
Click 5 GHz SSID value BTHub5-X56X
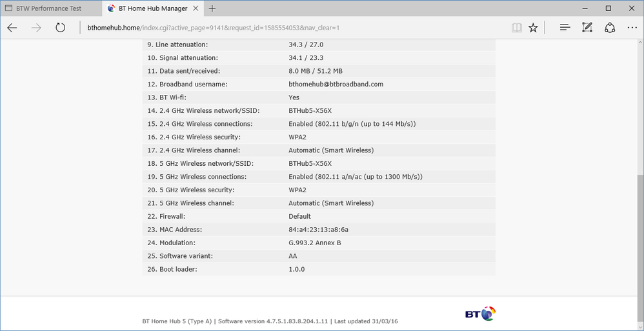(310, 163)
